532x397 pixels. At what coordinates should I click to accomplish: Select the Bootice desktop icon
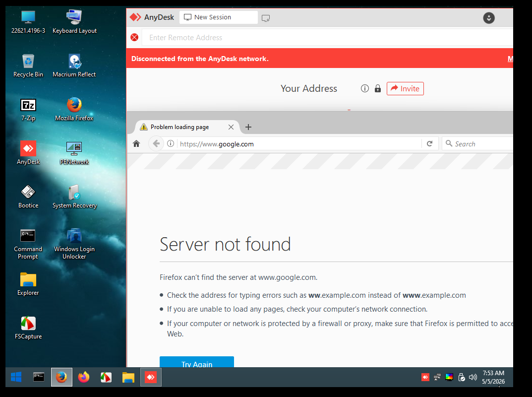pos(28,197)
